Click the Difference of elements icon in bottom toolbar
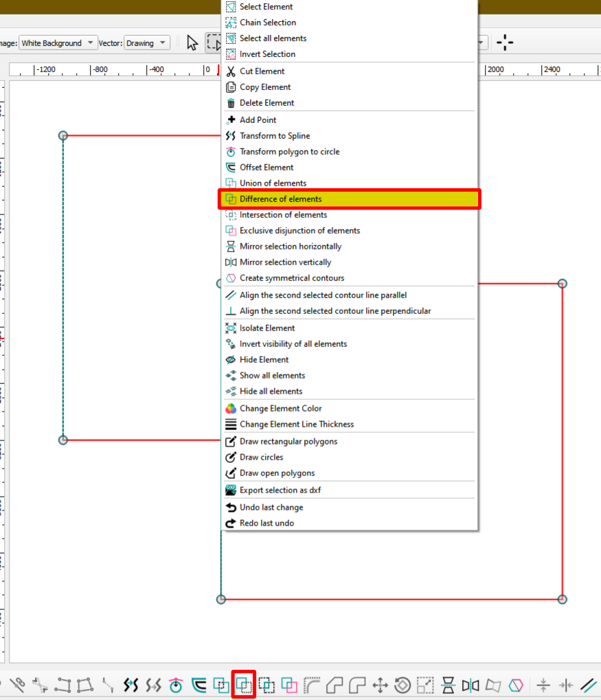 click(x=244, y=685)
